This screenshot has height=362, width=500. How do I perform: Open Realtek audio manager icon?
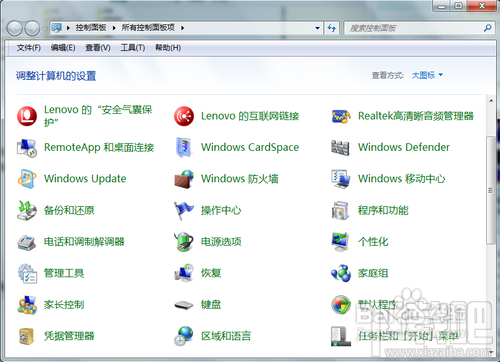click(341, 116)
